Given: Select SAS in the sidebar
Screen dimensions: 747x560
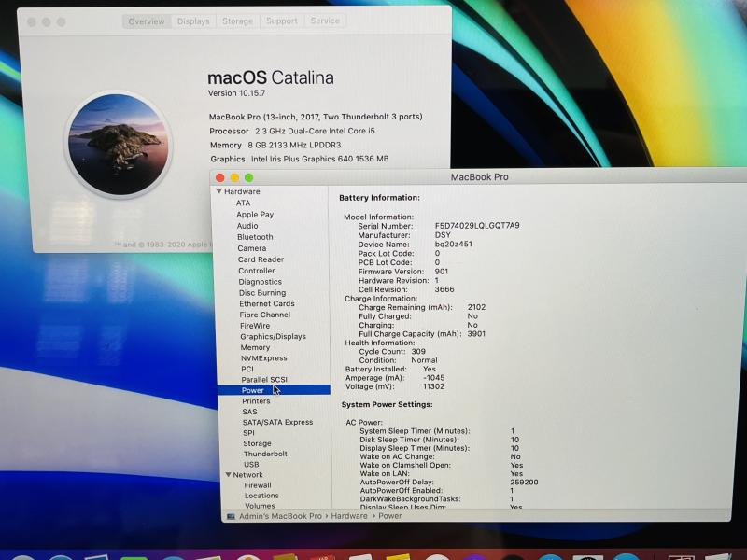Looking at the screenshot, I should (249, 412).
